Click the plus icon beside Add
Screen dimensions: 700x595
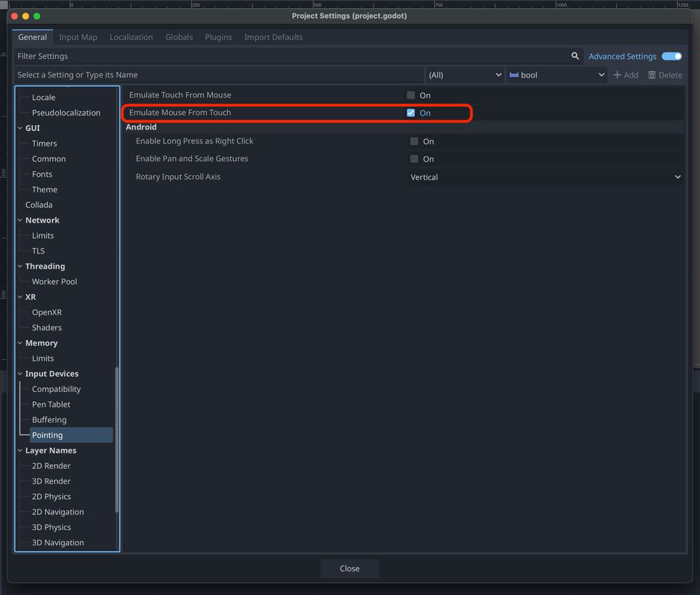click(617, 75)
